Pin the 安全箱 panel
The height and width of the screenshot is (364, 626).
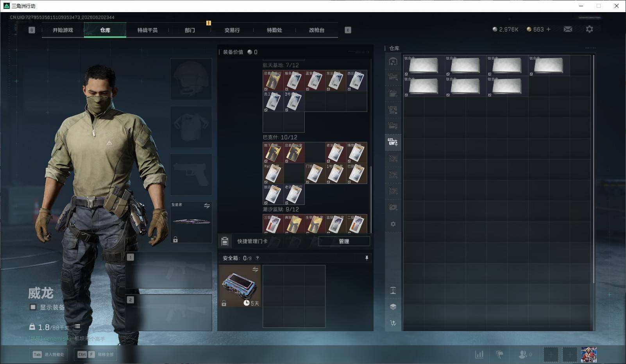(367, 258)
